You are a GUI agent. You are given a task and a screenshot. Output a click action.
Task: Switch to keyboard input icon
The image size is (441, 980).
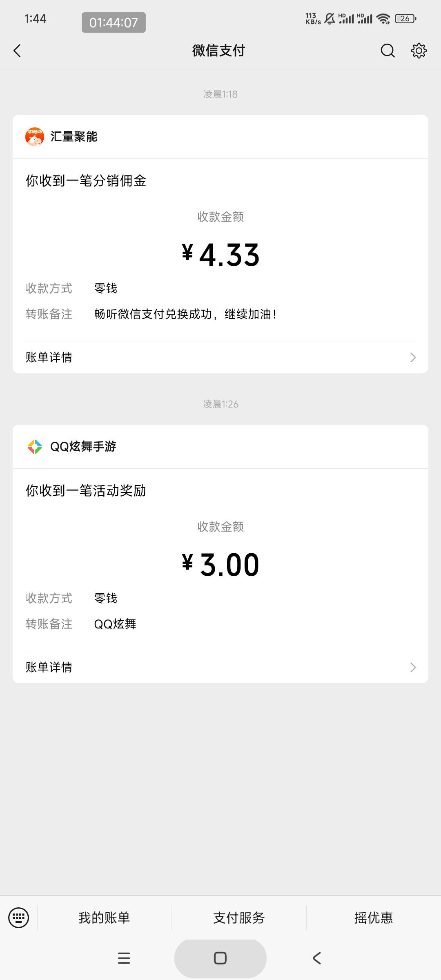[x=19, y=918]
